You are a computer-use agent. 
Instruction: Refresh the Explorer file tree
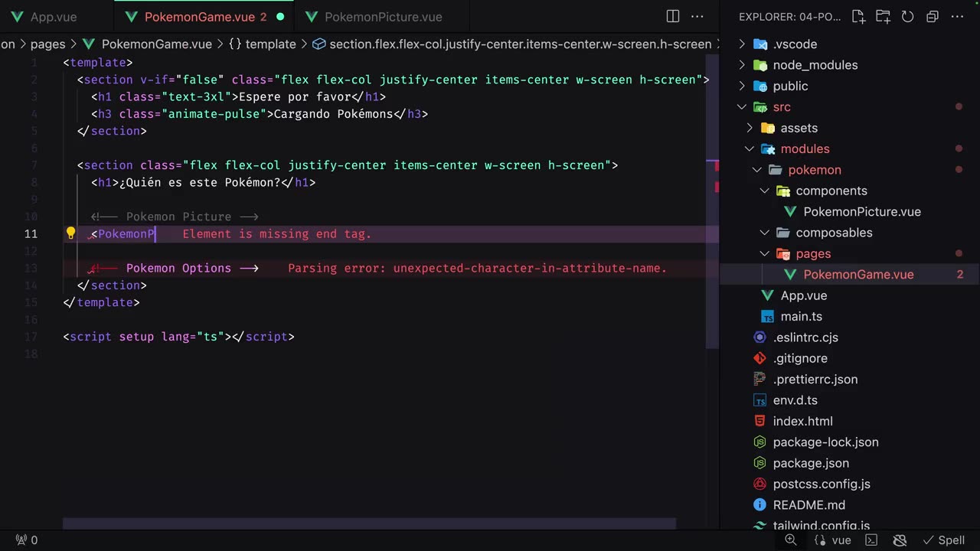(x=907, y=17)
